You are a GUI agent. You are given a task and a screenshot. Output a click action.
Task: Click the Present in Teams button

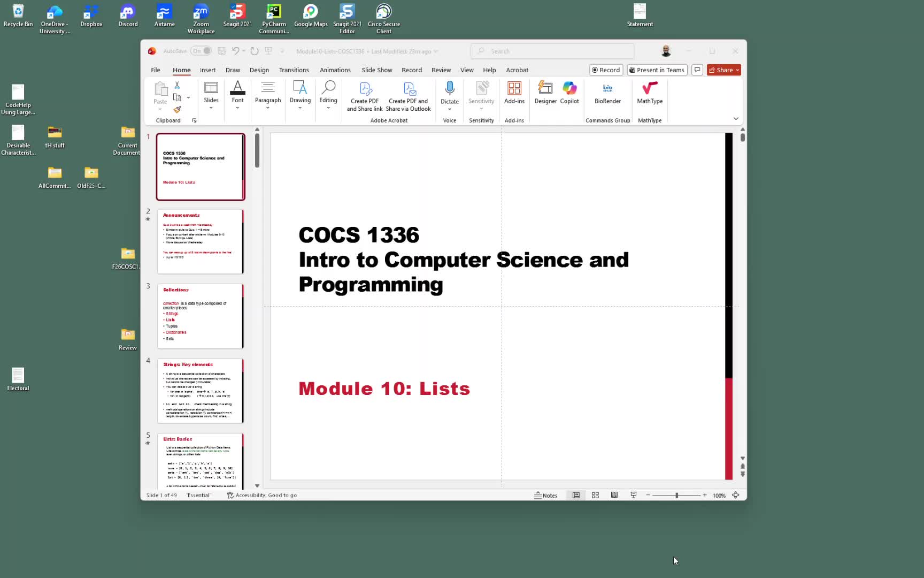point(656,70)
